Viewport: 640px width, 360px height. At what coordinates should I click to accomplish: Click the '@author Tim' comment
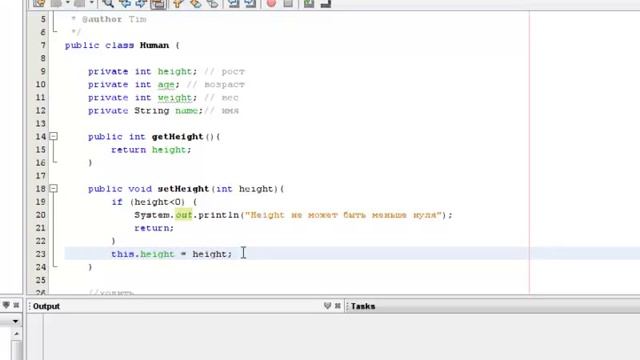[114, 19]
